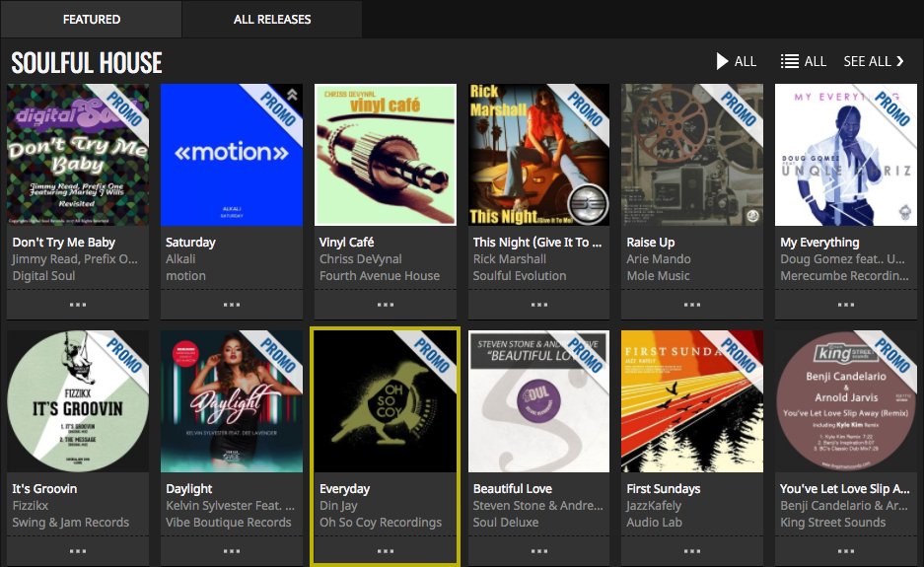Image resolution: width=924 pixels, height=567 pixels.
Task: Open label Audio Lab
Action: pyautogui.click(x=654, y=522)
